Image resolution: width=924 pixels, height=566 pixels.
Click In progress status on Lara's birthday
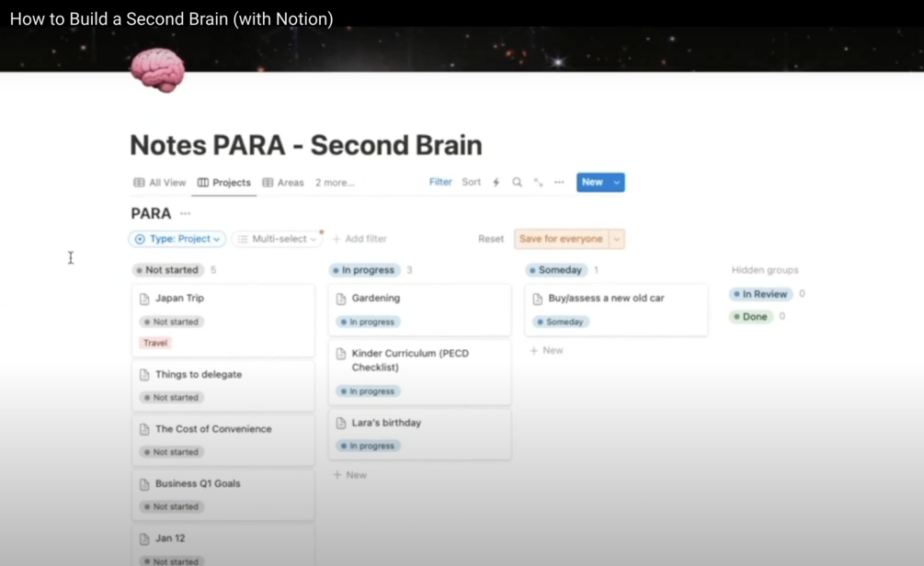(x=368, y=446)
